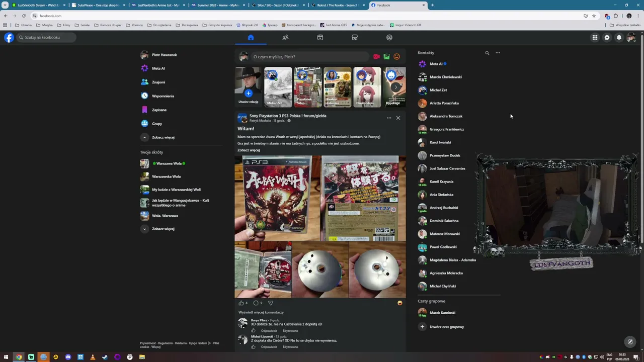The width and height of the screenshot is (644, 362).
Task: Comment on the Asura's Wrath post
Action: pyautogui.click(x=256, y=303)
